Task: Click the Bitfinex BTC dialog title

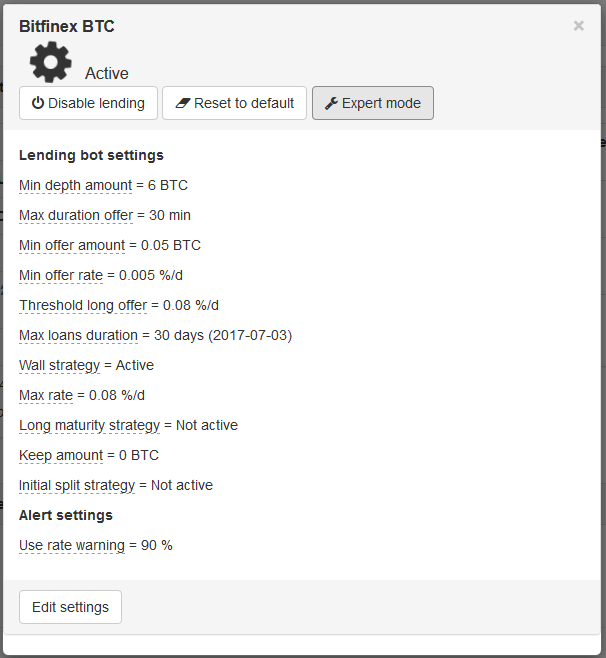Action: (x=67, y=26)
